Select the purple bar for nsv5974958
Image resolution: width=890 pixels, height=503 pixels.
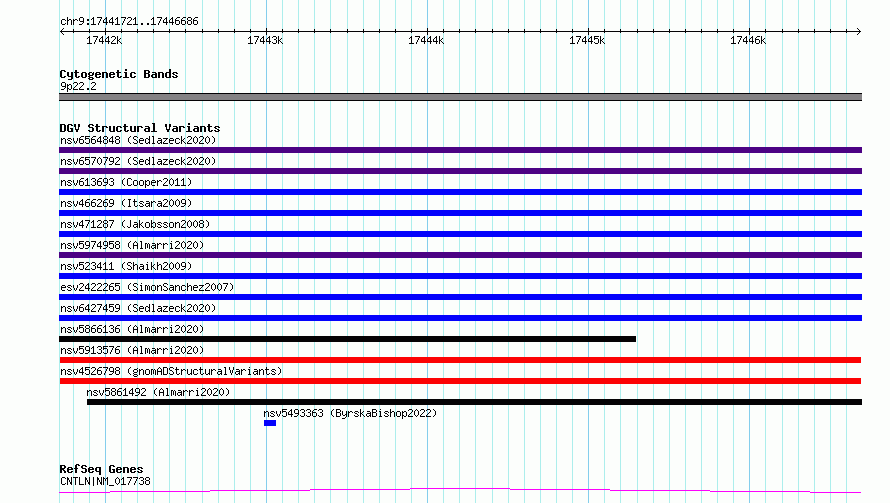click(460, 255)
